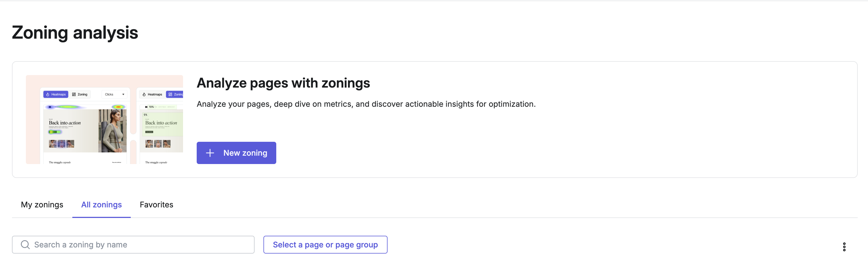Image resolution: width=868 pixels, height=268 pixels.
Task: Click the magnifier icon in the search field
Action: [25, 244]
